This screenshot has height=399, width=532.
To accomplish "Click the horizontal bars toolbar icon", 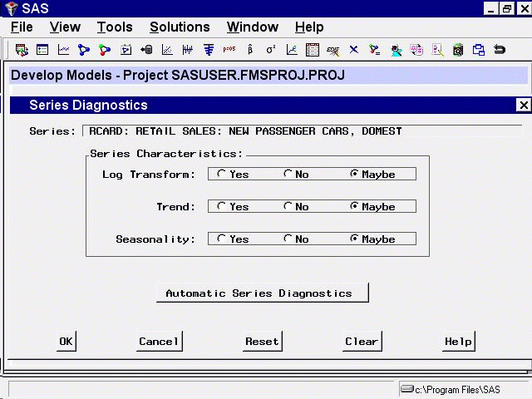I will (x=209, y=50).
